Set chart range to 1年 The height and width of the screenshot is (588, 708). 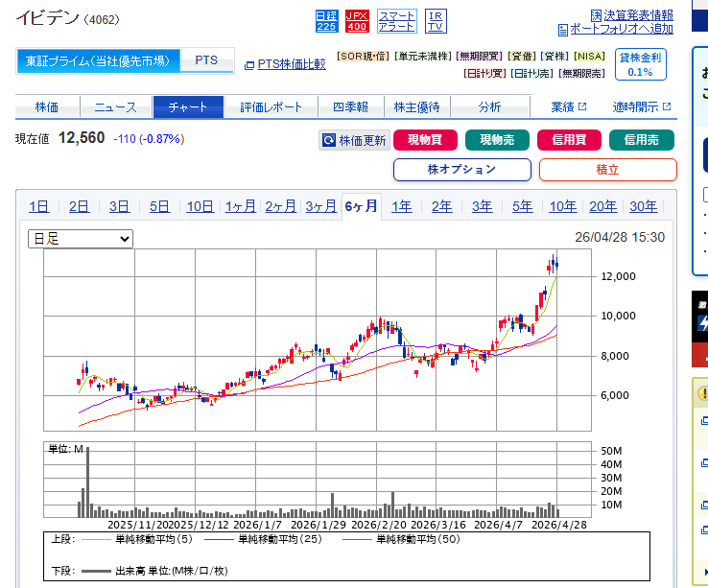click(x=401, y=207)
